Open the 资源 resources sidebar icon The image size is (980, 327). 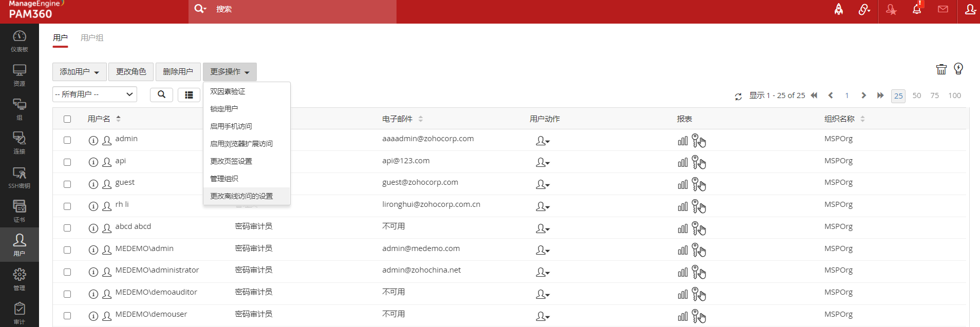[19, 75]
